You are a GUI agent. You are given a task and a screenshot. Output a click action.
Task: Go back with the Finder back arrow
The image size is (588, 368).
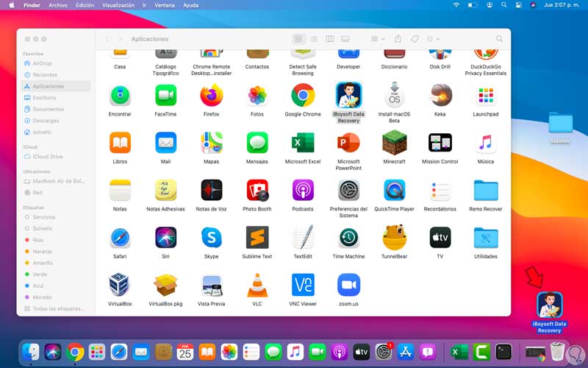pos(107,39)
